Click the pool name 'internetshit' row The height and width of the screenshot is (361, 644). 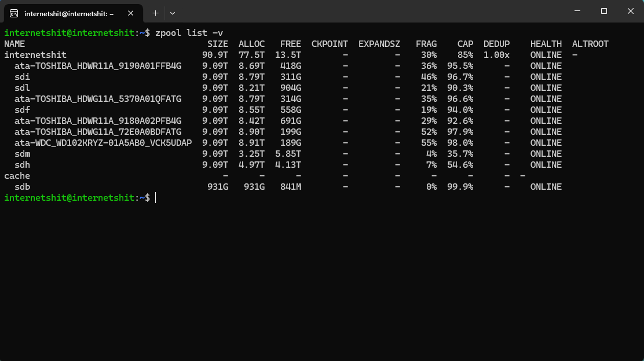(35, 55)
